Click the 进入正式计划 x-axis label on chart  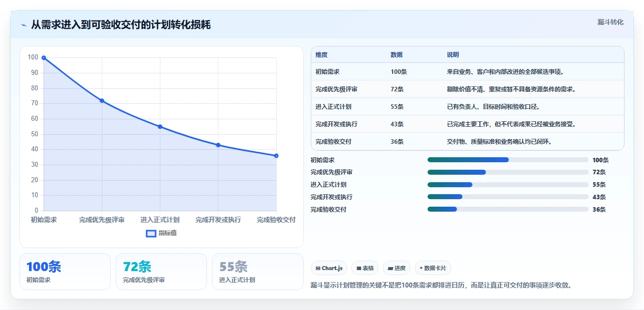tap(160, 220)
